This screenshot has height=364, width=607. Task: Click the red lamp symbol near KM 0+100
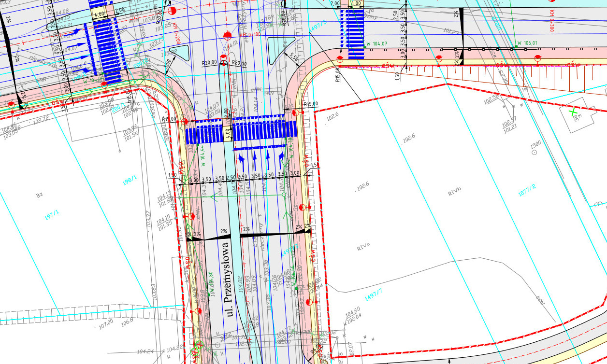pos(228,35)
